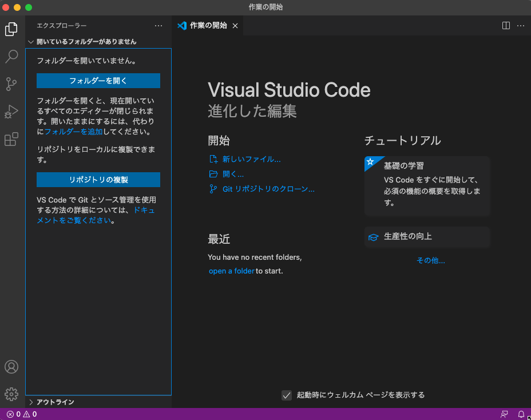Open the Explorer view in activity bar
The width and height of the screenshot is (531, 420).
point(11,29)
